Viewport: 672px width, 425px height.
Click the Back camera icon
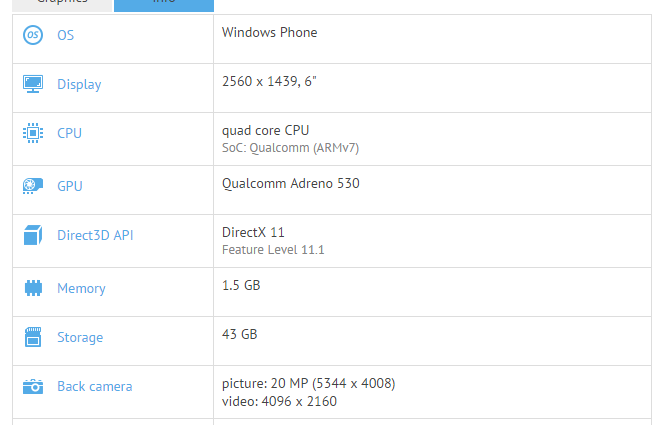tap(33, 386)
